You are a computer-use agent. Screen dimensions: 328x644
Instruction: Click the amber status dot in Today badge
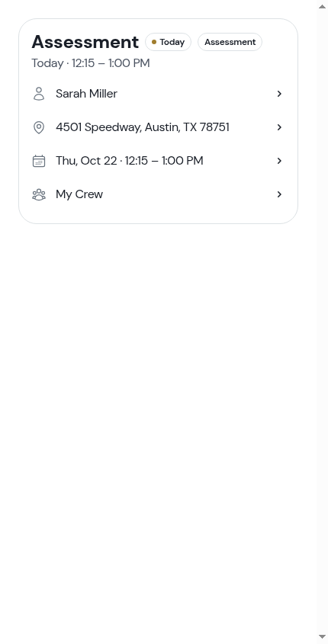[x=154, y=42]
